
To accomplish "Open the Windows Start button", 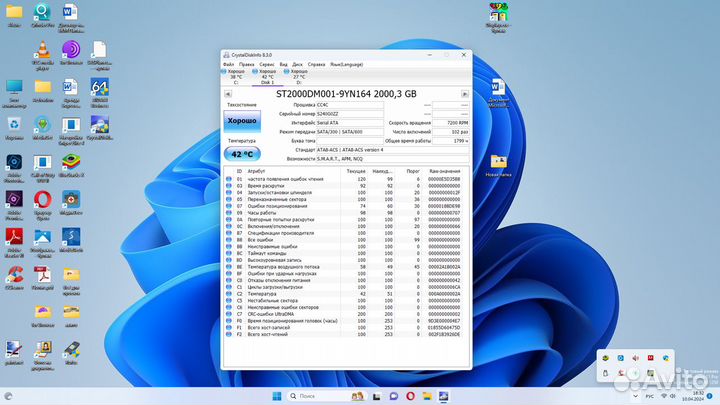I will pyautogui.click(x=275, y=397).
